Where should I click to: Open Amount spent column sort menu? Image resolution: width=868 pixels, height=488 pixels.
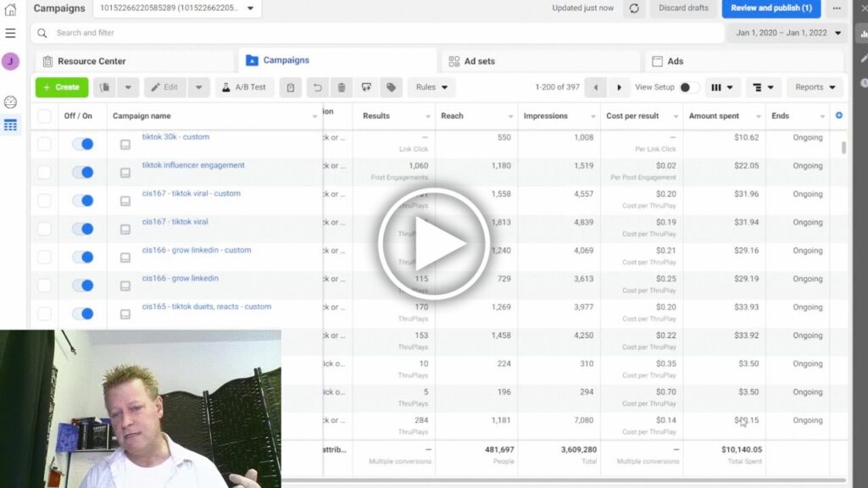click(x=759, y=116)
